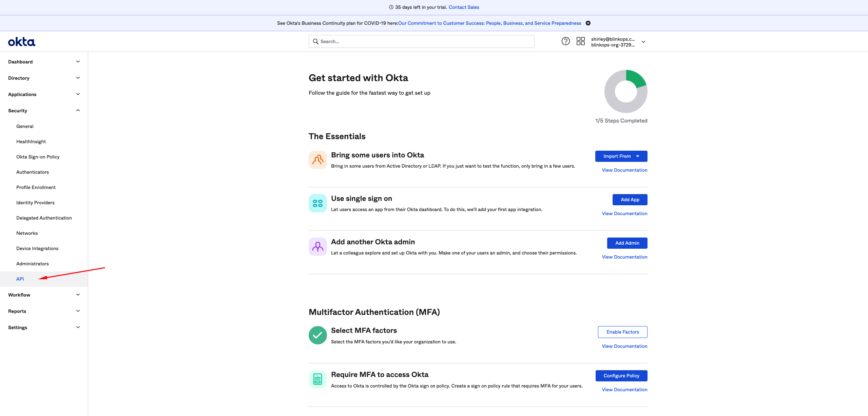Dismiss the COVID-19 banner close icon

coord(588,23)
